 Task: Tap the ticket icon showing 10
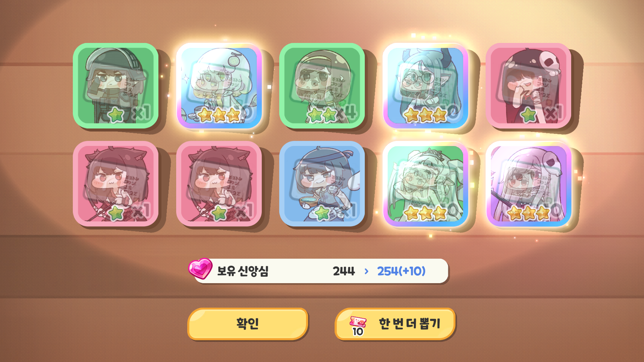point(358,326)
